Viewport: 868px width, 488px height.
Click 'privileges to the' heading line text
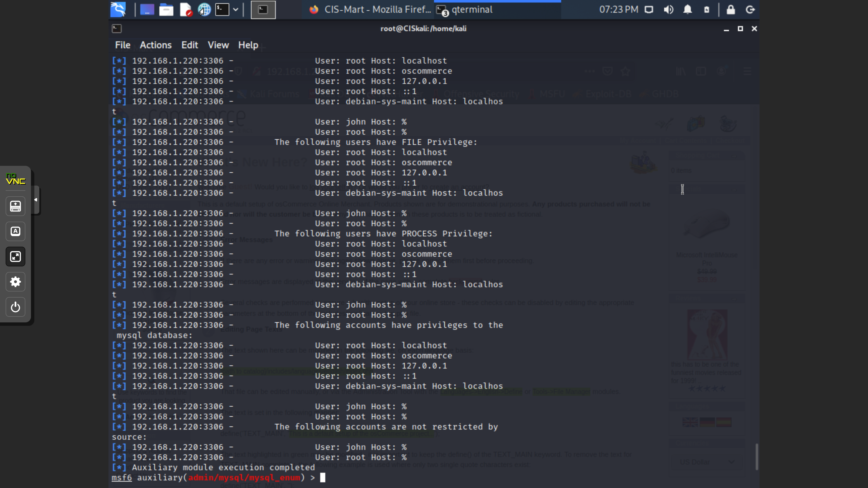460,325
